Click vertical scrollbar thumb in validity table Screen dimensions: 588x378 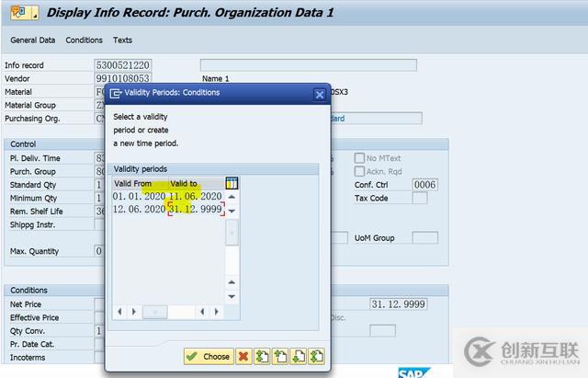[232, 233]
